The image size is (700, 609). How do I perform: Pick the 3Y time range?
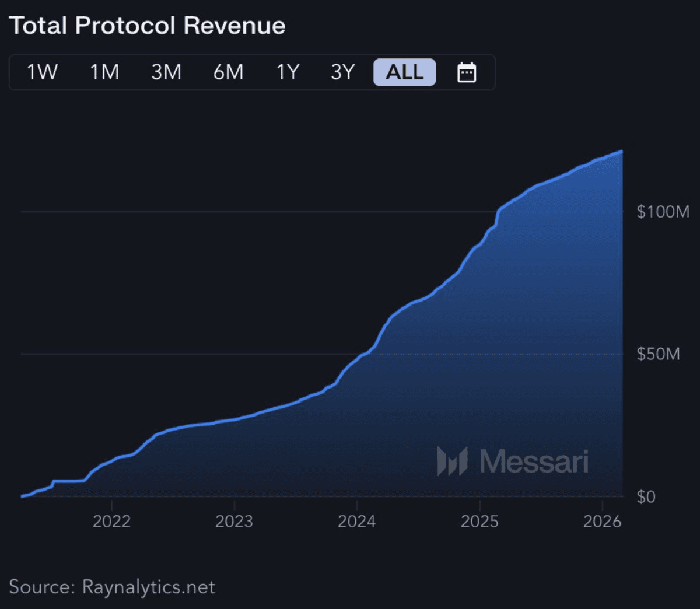(342, 72)
